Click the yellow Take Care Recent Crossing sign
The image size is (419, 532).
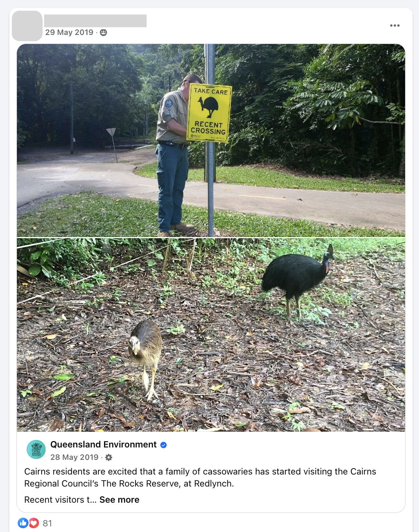point(209,113)
